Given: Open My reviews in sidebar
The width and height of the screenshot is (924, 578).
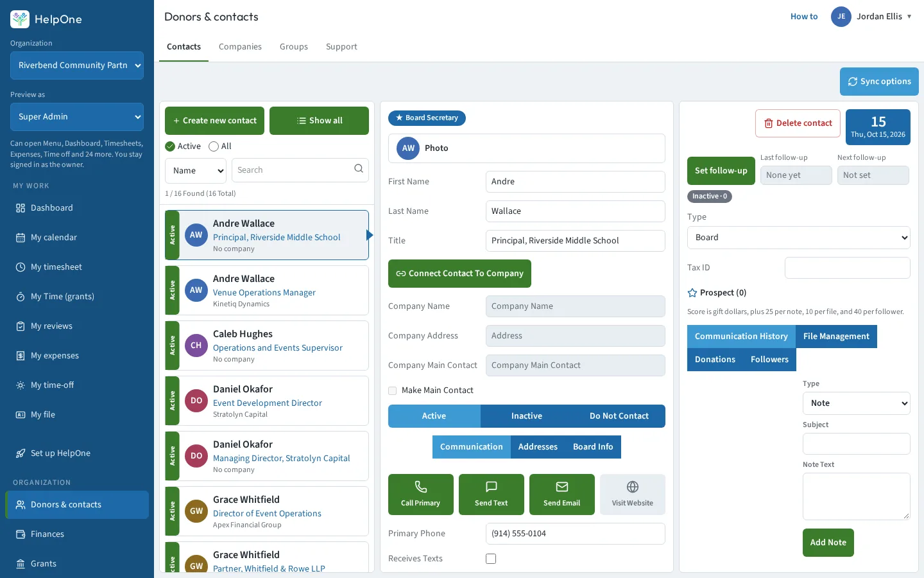Looking at the screenshot, I should point(77,326).
